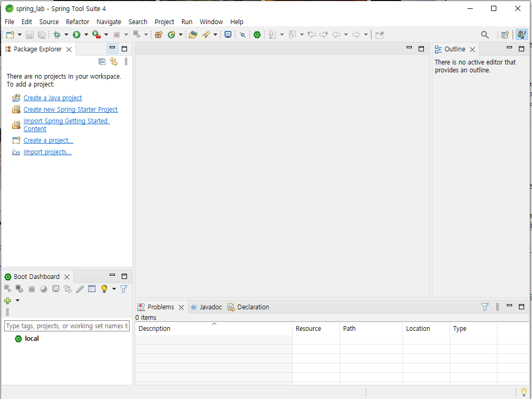532x399 pixels.
Task: Open the File menu
Action: click(9, 21)
